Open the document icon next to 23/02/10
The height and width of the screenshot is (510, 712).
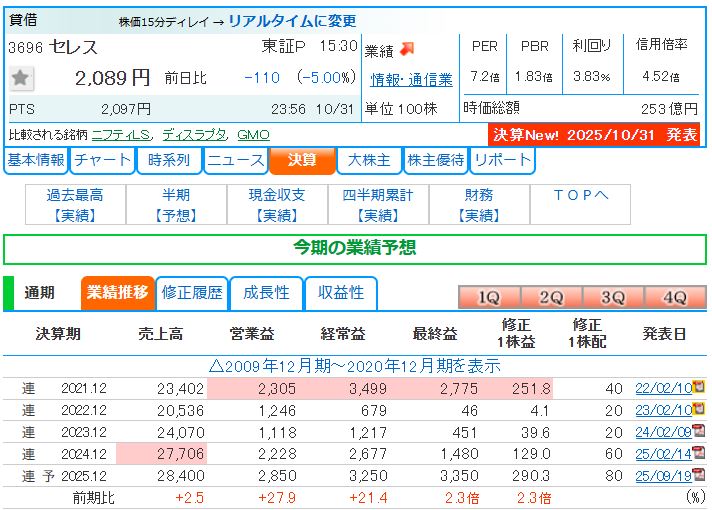click(x=699, y=410)
